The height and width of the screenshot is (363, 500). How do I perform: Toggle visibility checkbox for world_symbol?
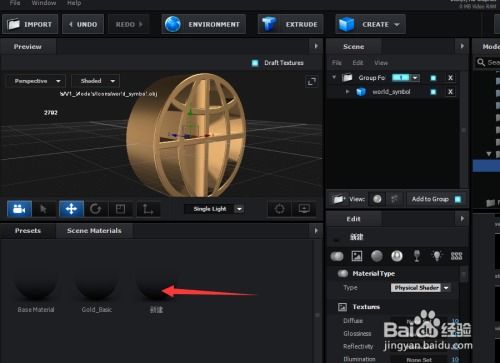(x=433, y=92)
